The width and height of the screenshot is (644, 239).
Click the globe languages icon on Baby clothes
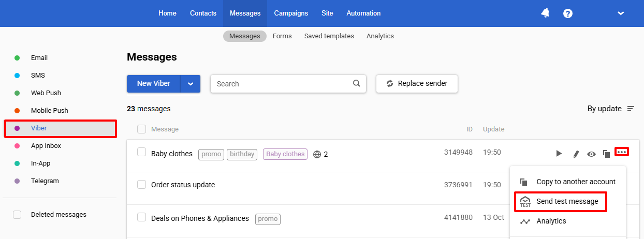pos(317,154)
